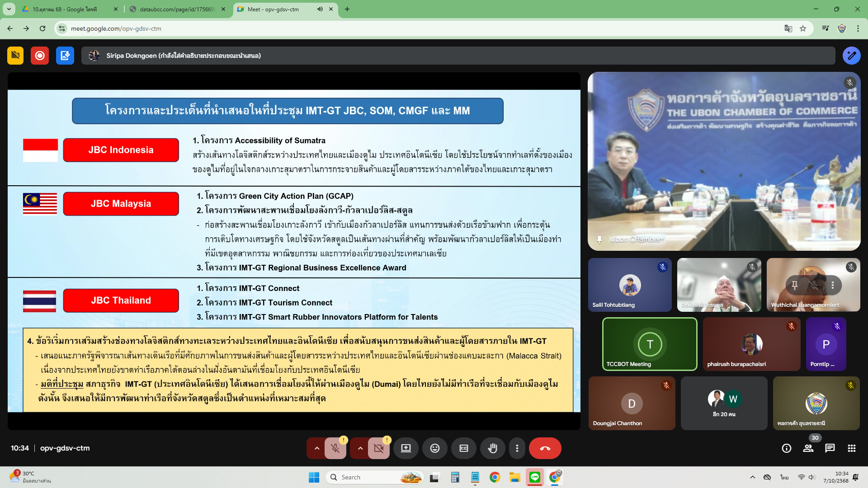Click the present screen button
The image size is (868, 488).
click(406, 448)
